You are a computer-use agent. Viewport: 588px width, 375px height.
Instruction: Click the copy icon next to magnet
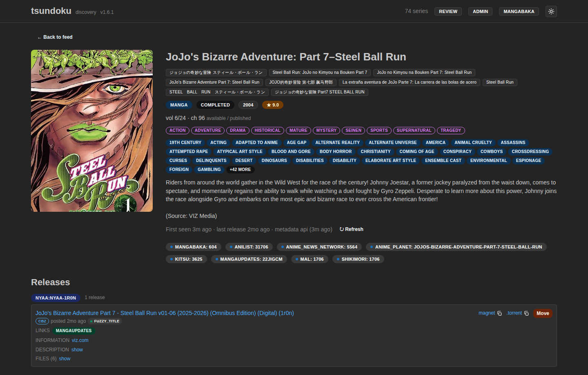[499, 313]
